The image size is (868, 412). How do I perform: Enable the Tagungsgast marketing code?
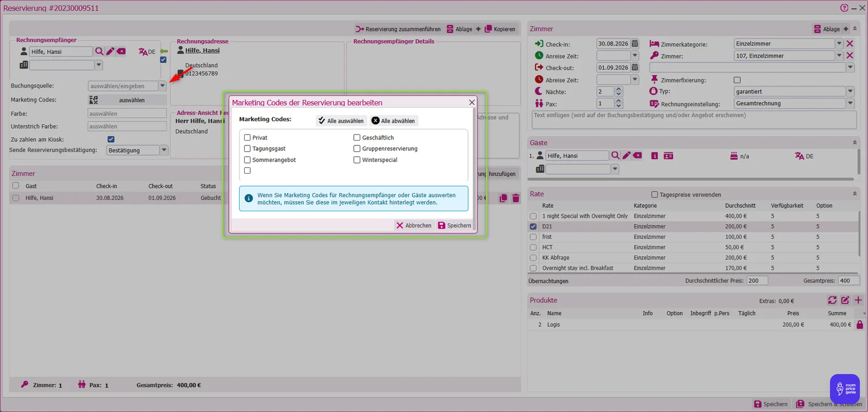(x=247, y=149)
